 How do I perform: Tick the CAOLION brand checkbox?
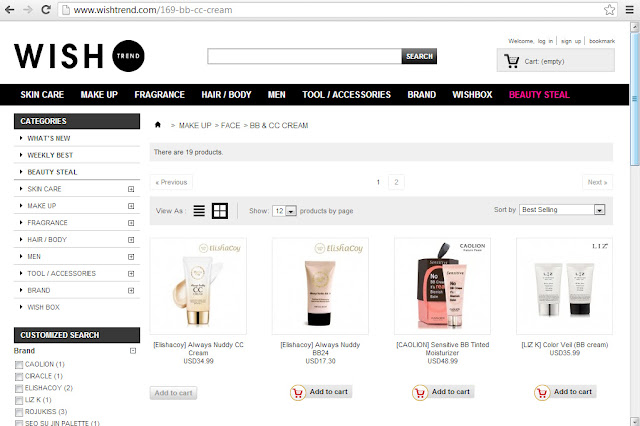[19, 364]
